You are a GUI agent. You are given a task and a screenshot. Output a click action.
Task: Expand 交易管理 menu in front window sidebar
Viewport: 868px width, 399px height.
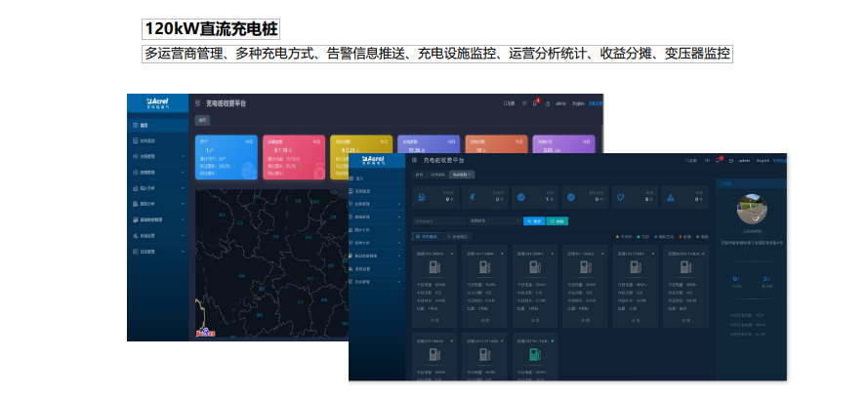click(x=377, y=204)
